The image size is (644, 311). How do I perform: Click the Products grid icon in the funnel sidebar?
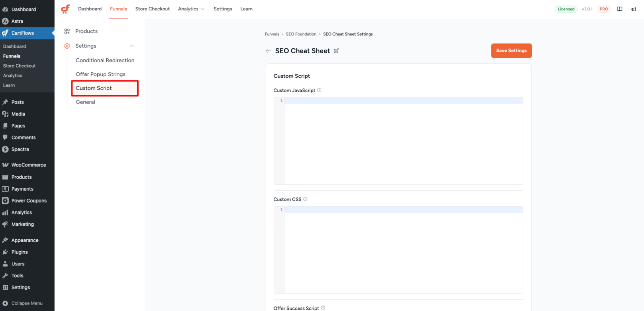pyautogui.click(x=67, y=31)
